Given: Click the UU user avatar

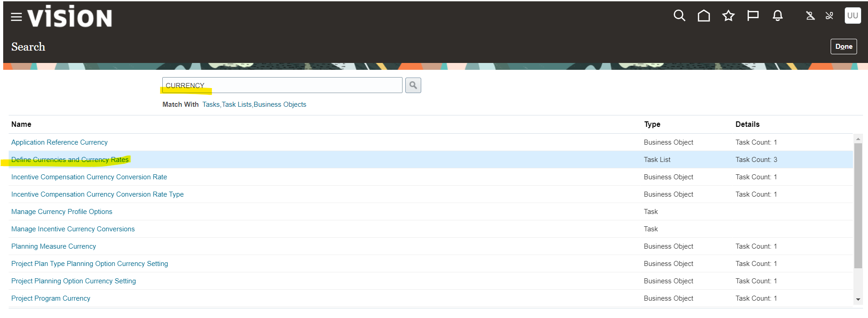Looking at the screenshot, I should coord(852,16).
